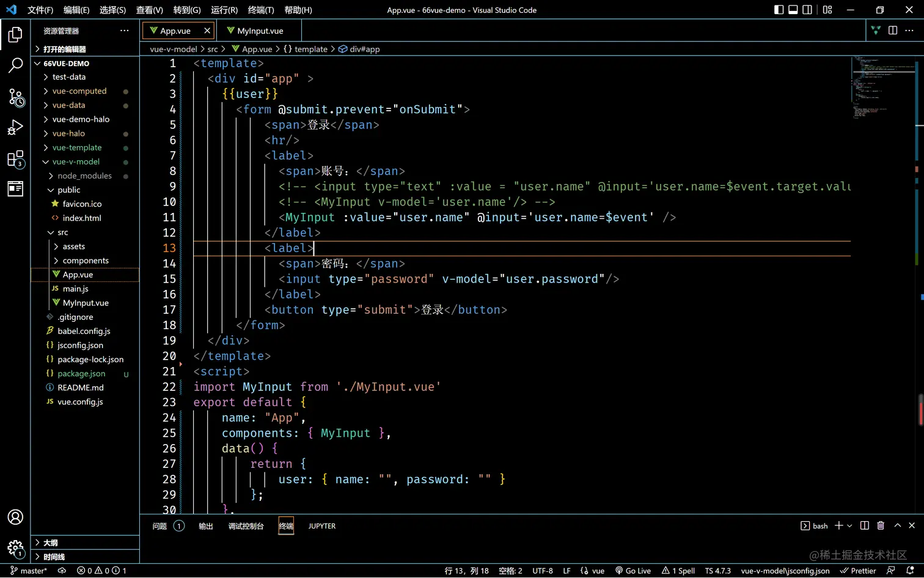Expand the test-data folder

coord(85,77)
